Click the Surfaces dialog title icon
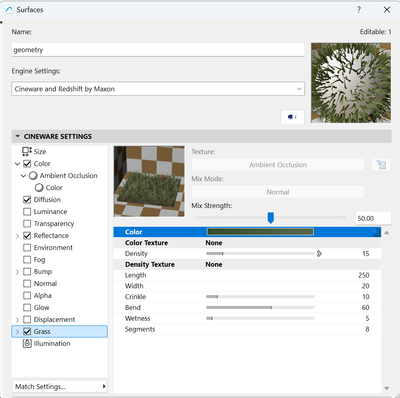Viewport: 400px width, 398px height. point(9,10)
